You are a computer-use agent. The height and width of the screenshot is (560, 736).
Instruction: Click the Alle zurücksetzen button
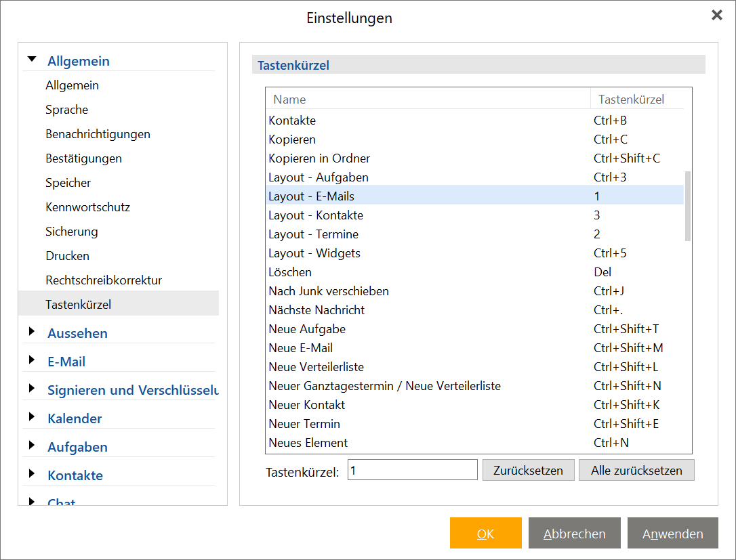point(636,471)
